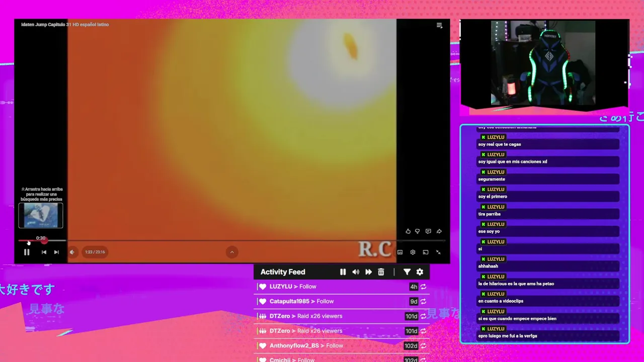Open the video comments icon
The image size is (644, 362).
[428, 231]
